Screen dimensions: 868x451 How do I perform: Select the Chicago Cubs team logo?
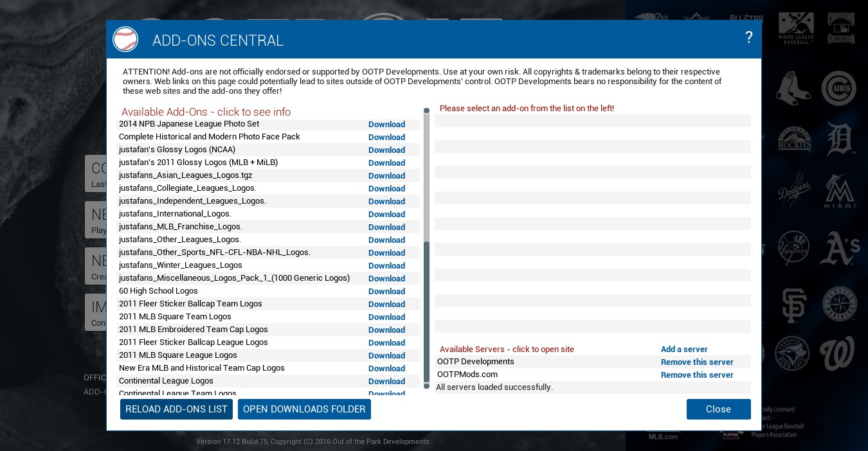(838, 89)
